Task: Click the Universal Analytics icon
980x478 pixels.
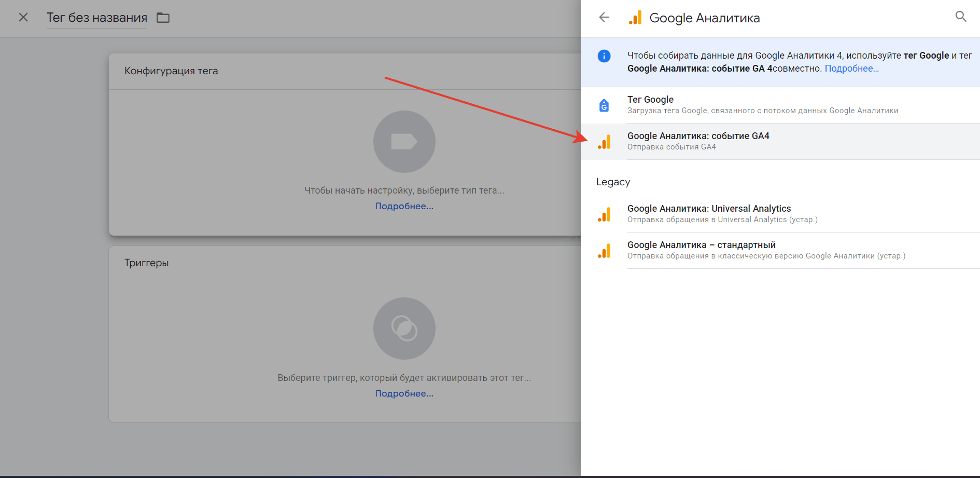Action: 604,214
